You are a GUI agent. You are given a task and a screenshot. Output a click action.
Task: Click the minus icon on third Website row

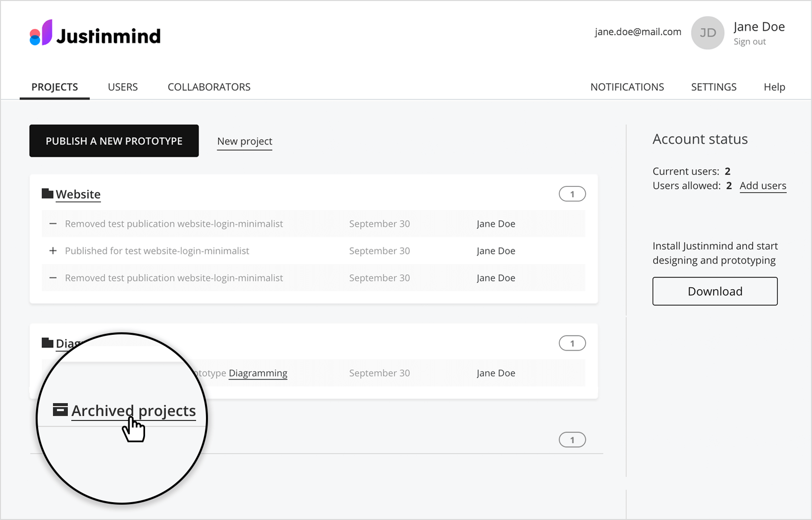[x=53, y=278]
